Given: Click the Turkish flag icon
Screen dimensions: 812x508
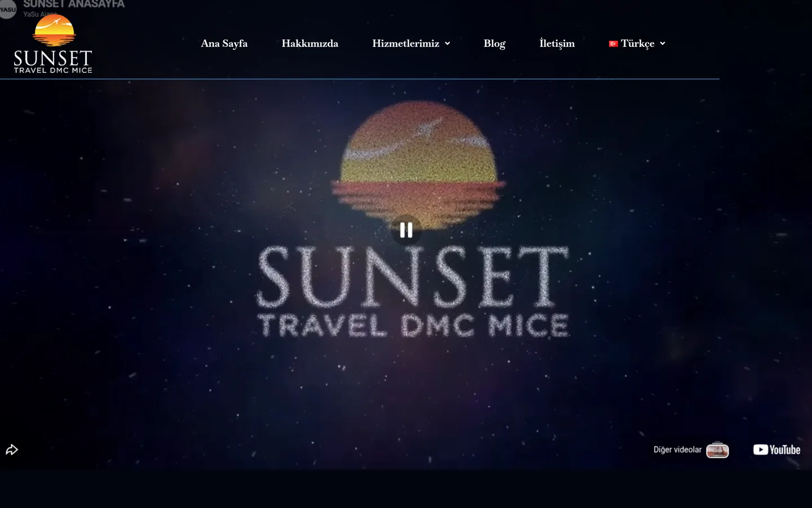Looking at the screenshot, I should [x=613, y=43].
